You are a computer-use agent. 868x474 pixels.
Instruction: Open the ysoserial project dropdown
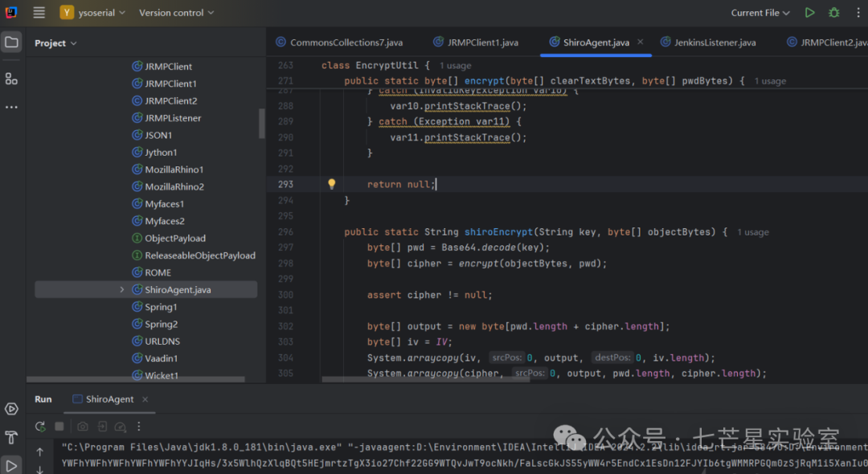[x=92, y=12]
